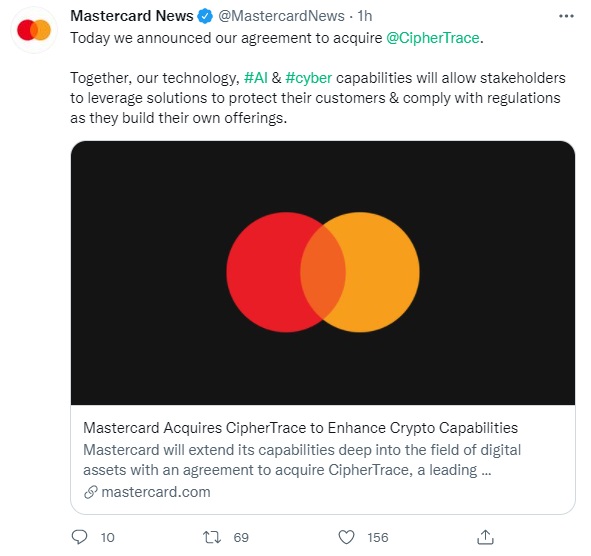The image size is (591, 556).
Task: Click the reply count 10
Action: click(107, 538)
